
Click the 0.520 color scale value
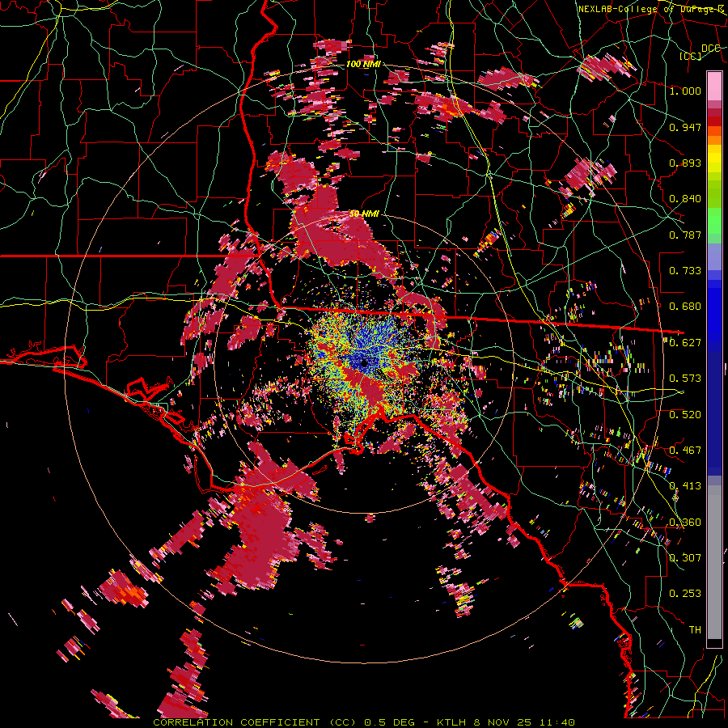pos(685,415)
